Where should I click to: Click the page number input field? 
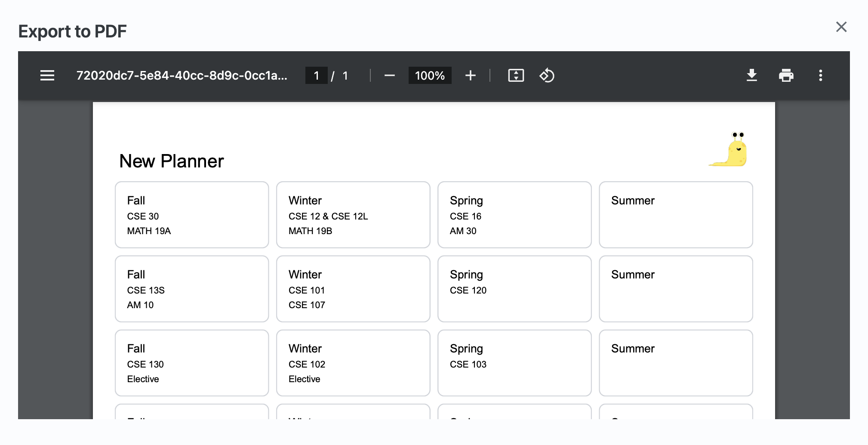point(316,76)
